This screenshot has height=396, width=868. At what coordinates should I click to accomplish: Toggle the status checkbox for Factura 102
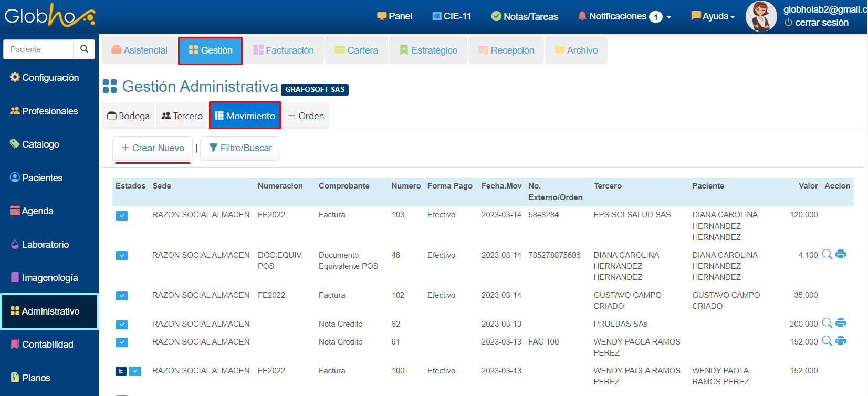[x=122, y=296]
